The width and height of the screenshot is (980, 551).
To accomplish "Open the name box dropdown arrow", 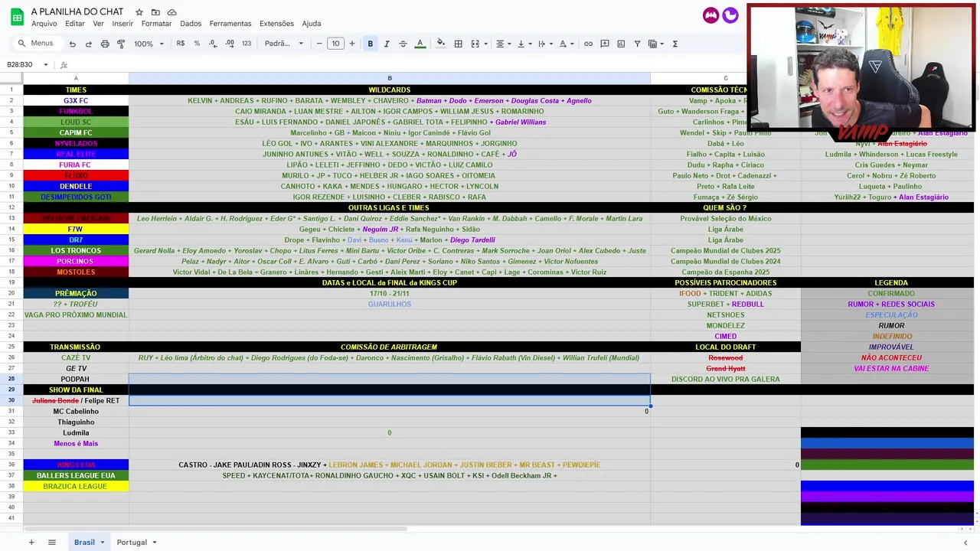I will pyautogui.click(x=46, y=65).
